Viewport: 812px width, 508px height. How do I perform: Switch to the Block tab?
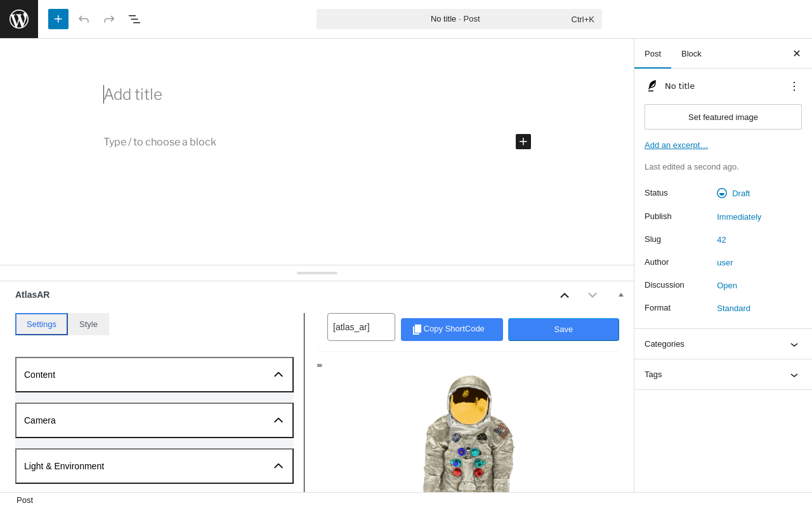point(691,53)
